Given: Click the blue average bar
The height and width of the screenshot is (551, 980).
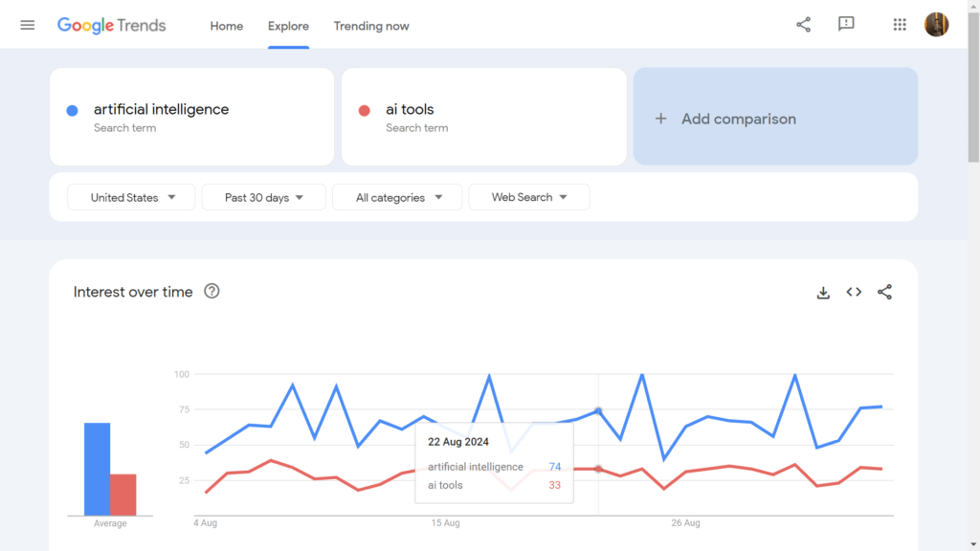Looking at the screenshot, I should tap(98, 469).
